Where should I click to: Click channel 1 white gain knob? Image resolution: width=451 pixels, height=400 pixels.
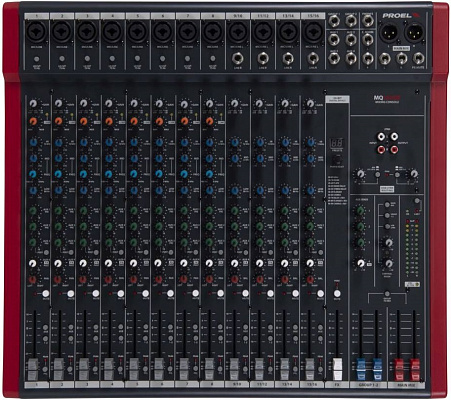(x=33, y=103)
